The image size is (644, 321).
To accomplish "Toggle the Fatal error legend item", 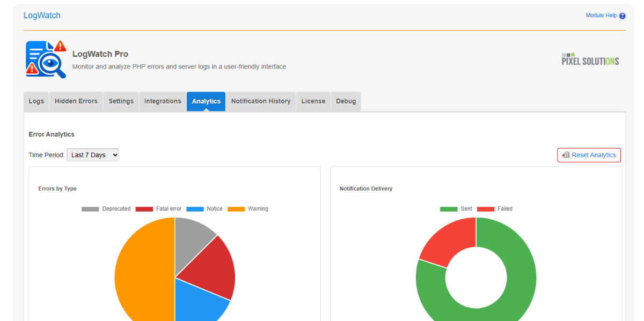I will [x=159, y=209].
